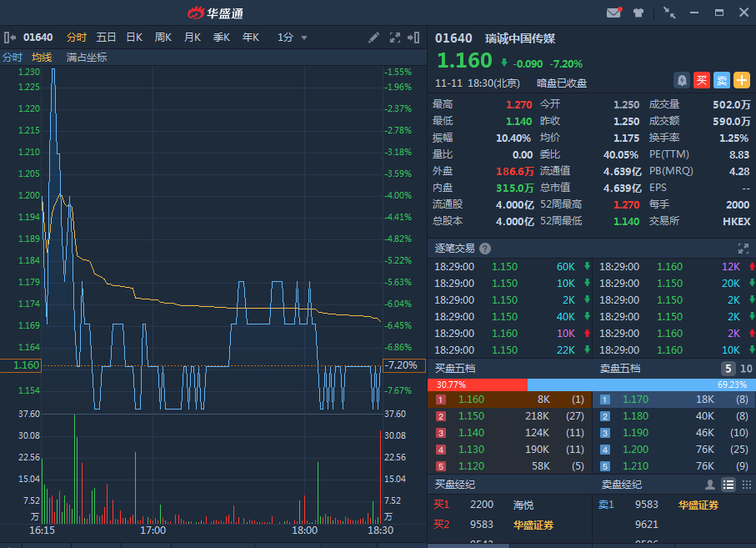Select bid level 1 at 1.160
The width and height of the screenshot is (756, 548).
pos(509,400)
